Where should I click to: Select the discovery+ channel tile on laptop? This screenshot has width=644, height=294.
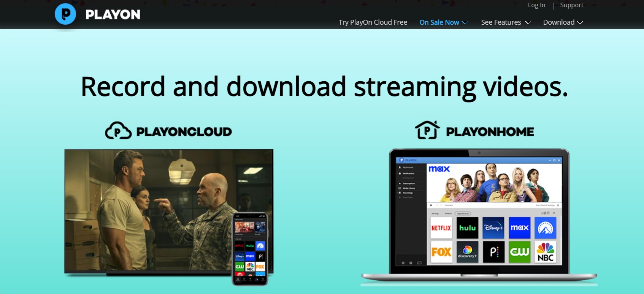[x=468, y=252]
